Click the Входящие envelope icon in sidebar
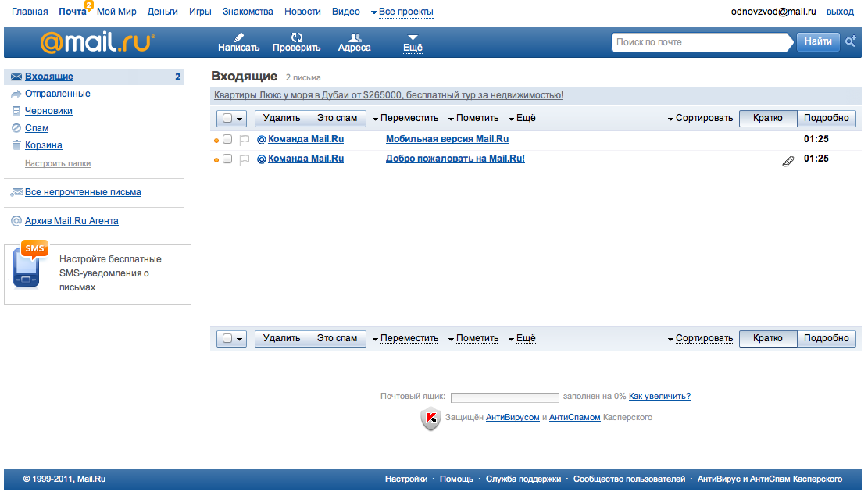The width and height of the screenshot is (868, 499). click(16, 77)
